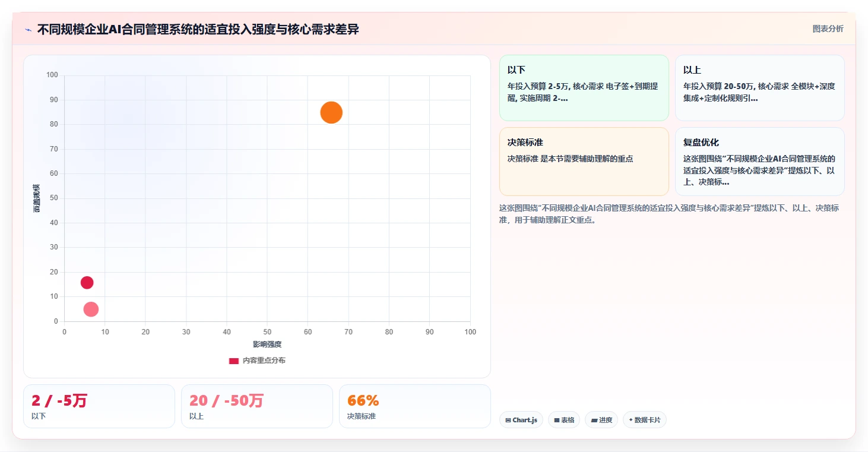This screenshot has height=452, width=868.
Task: Open the 决策标准 info card
Action: click(584, 162)
